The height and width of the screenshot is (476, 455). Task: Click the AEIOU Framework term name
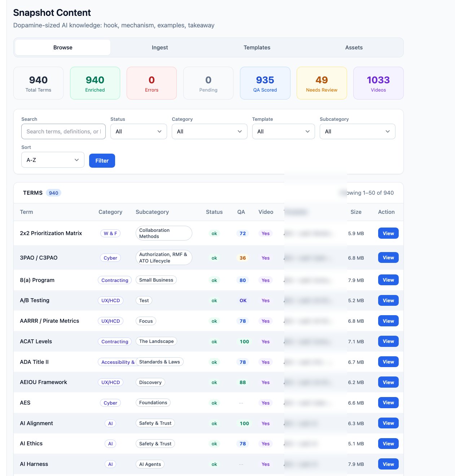click(x=44, y=382)
